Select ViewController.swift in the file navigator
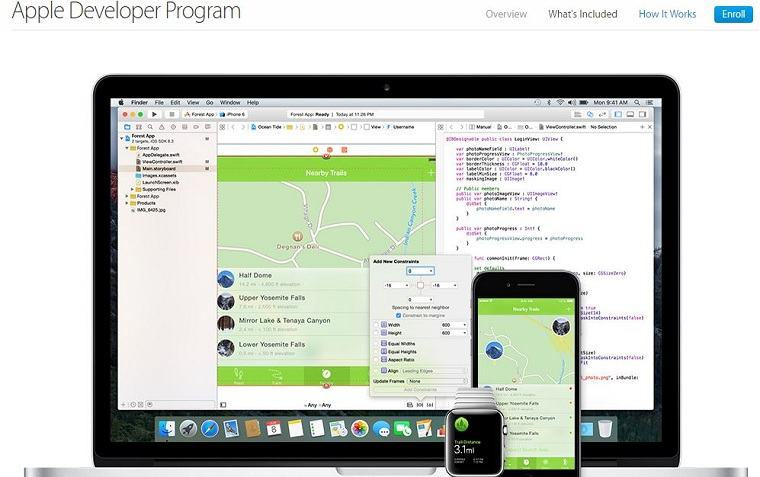The height and width of the screenshot is (477, 760). click(x=162, y=161)
